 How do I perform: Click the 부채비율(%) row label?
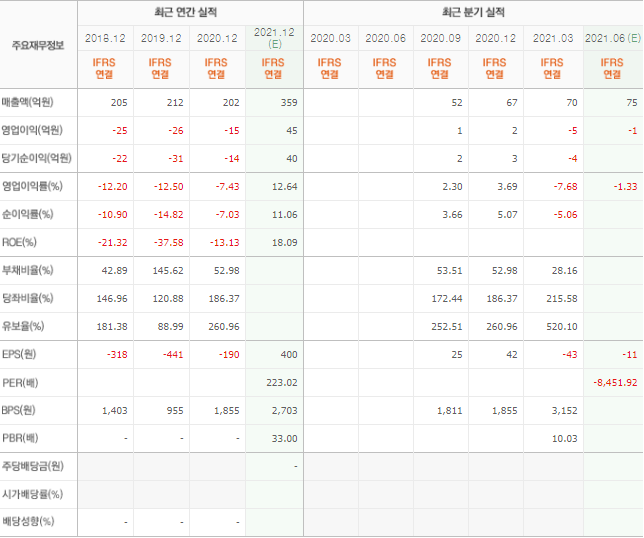click(28, 270)
